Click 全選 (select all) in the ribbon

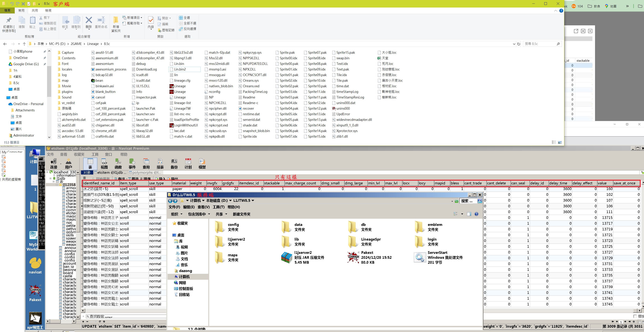[184, 18]
